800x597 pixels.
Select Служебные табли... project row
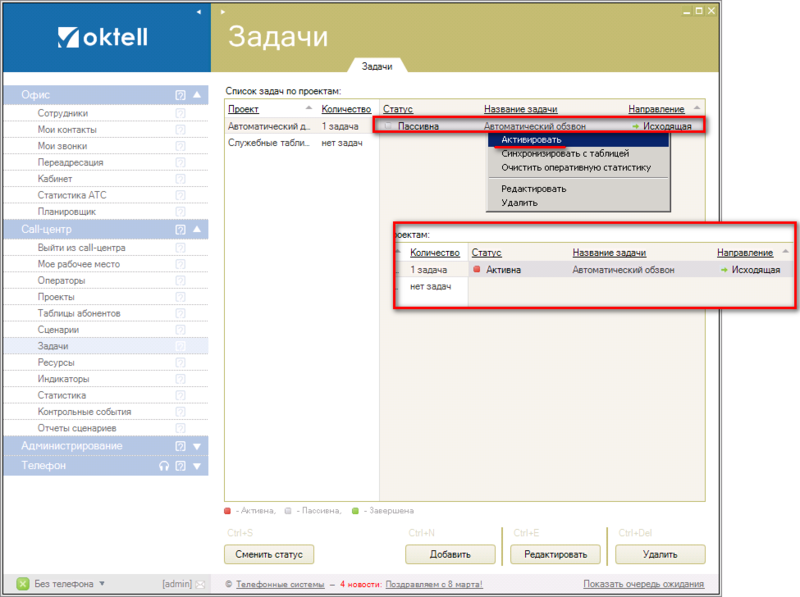(x=302, y=143)
